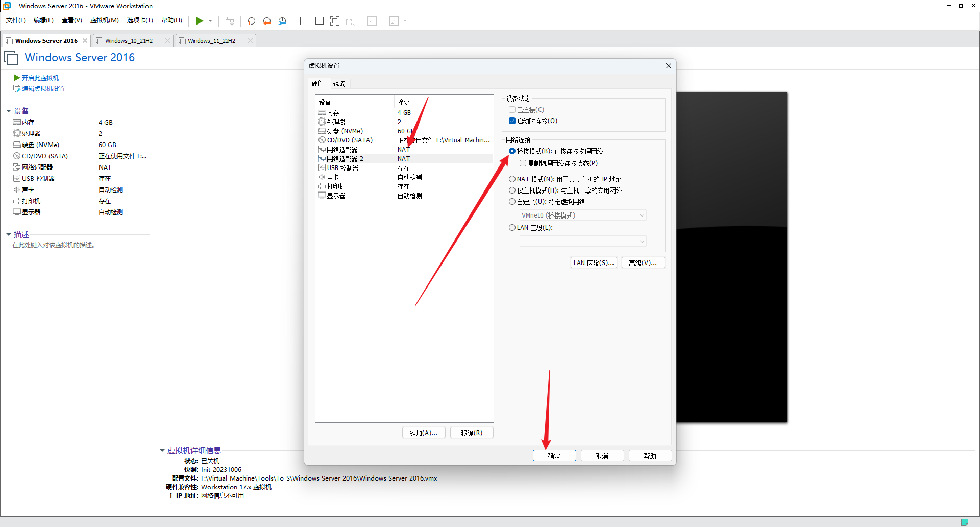
Task: Toggle the thumbnail bar view icon
Action: [320, 21]
